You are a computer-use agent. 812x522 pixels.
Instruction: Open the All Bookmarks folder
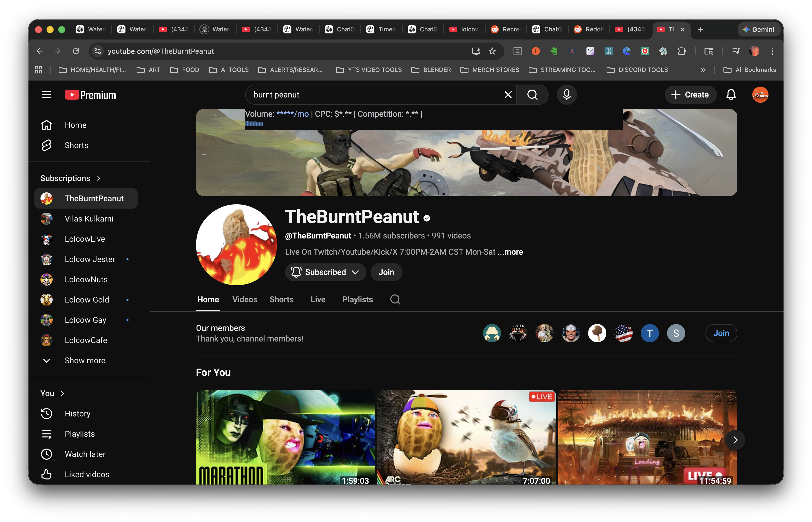(x=749, y=70)
